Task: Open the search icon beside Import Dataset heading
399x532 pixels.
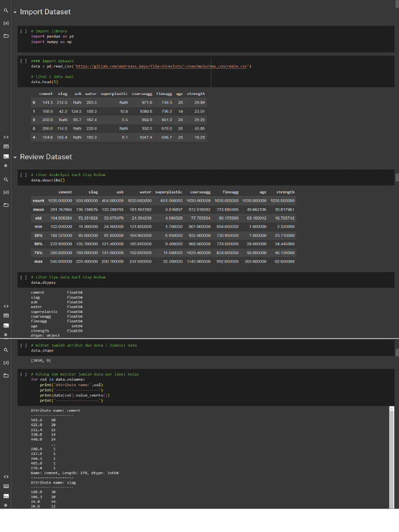Action: click(6, 10)
